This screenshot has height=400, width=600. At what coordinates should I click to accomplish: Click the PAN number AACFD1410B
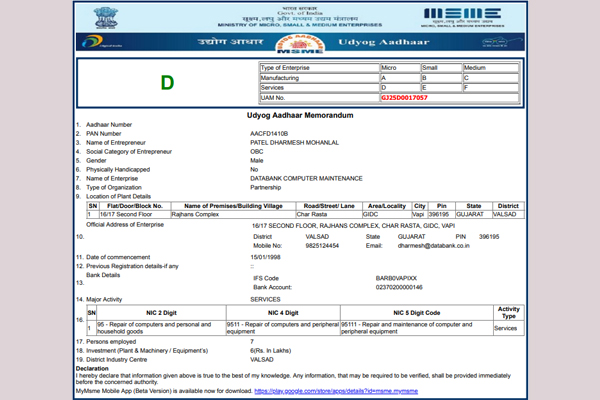269,134
